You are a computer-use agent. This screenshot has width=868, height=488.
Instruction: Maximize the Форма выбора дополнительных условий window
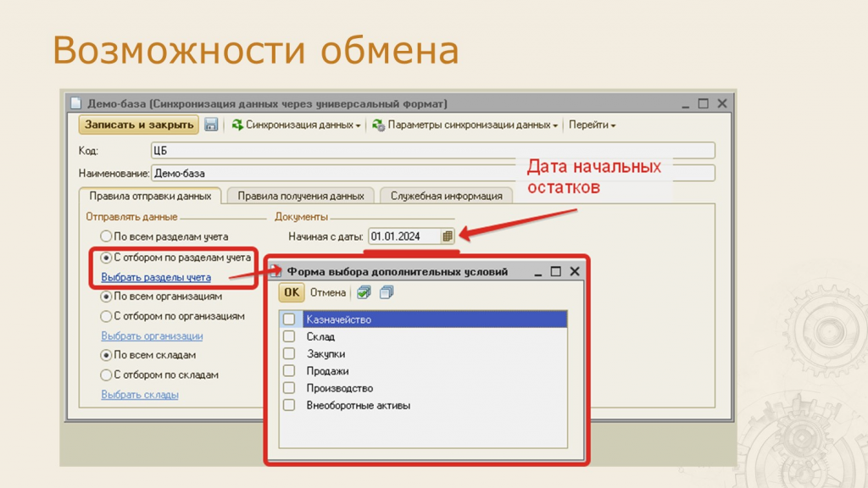point(556,271)
